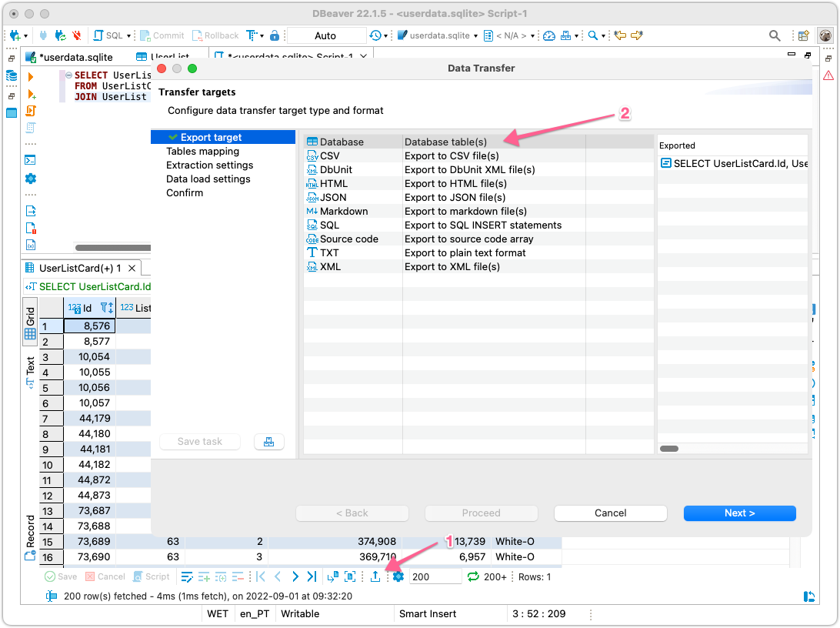Image resolution: width=840 pixels, height=628 pixels.
Task: Select Export target wizard step
Action: pyautogui.click(x=223, y=137)
